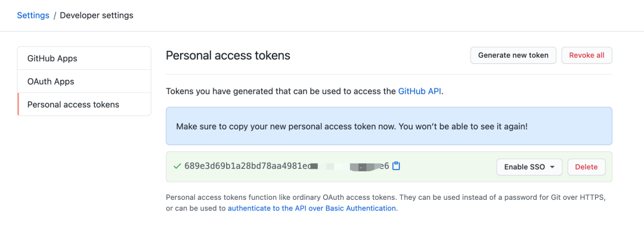Click the blurred portion of the token
This screenshot has width=644, height=232.
click(x=344, y=167)
